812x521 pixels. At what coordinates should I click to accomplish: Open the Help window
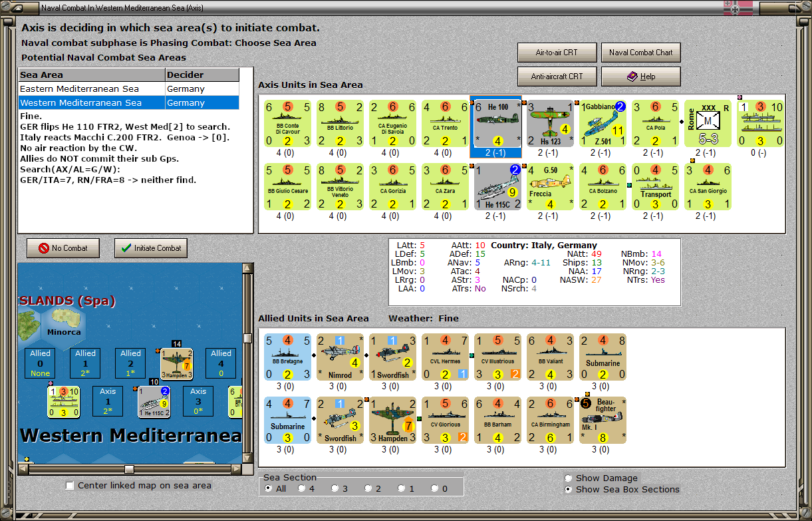641,77
